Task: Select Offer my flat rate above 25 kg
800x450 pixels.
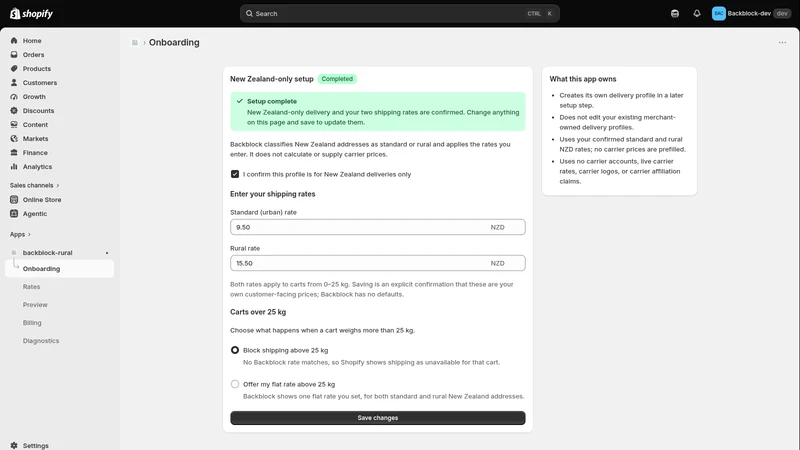Action: click(x=235, y=384)
